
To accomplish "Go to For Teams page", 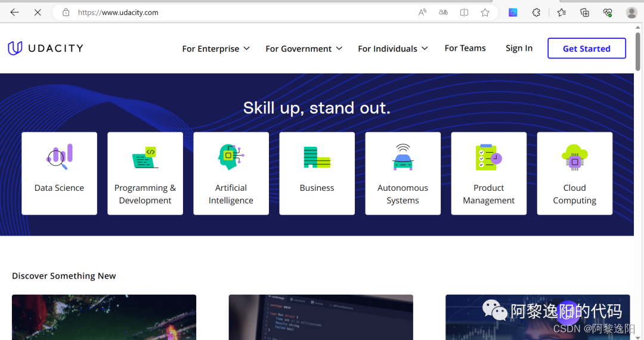I will pyautogui.click(x=465, y=48).
